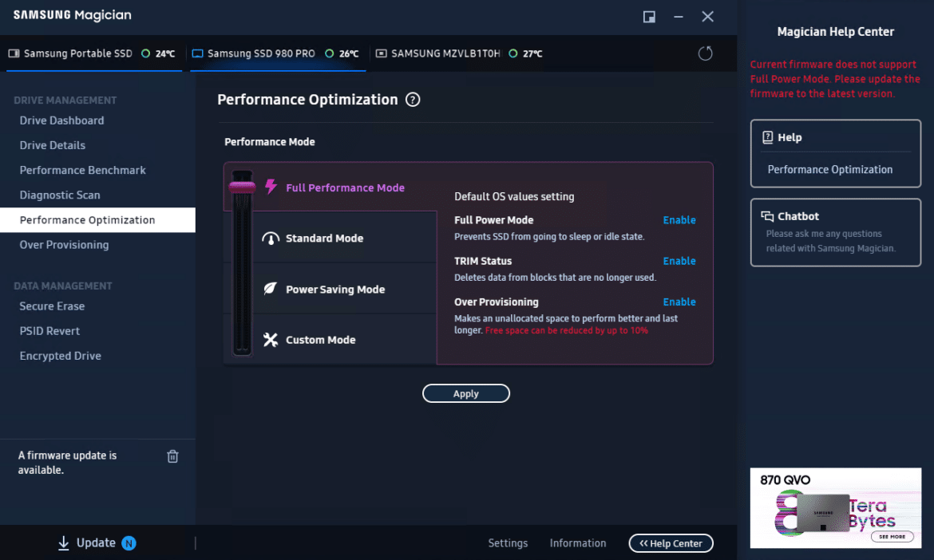
Task: Open Settings from the bottom bar
Action: pos(508,543)
